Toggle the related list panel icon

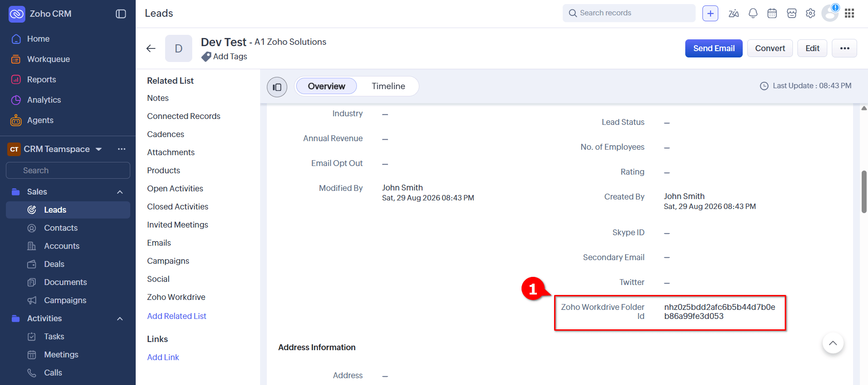(x=277, y=87)
